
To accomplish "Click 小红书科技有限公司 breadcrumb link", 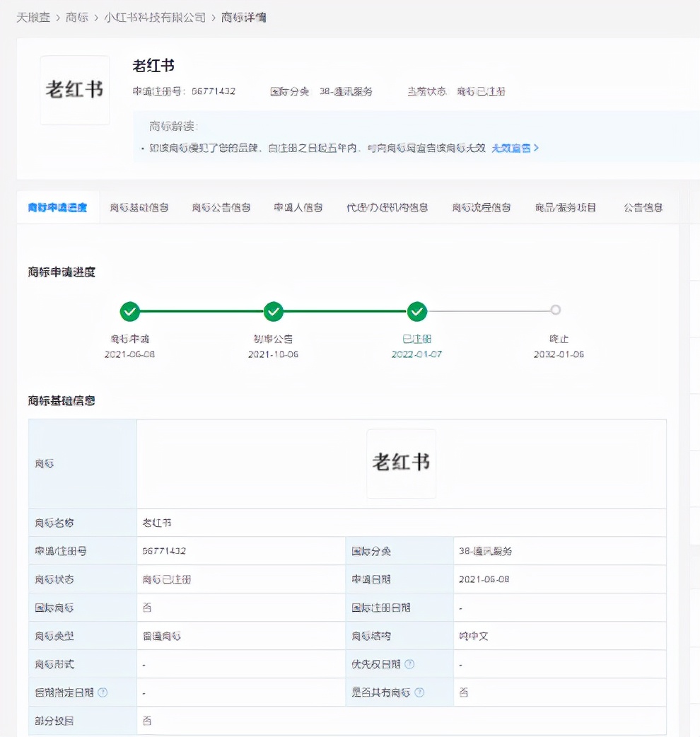I will point(155,17).
